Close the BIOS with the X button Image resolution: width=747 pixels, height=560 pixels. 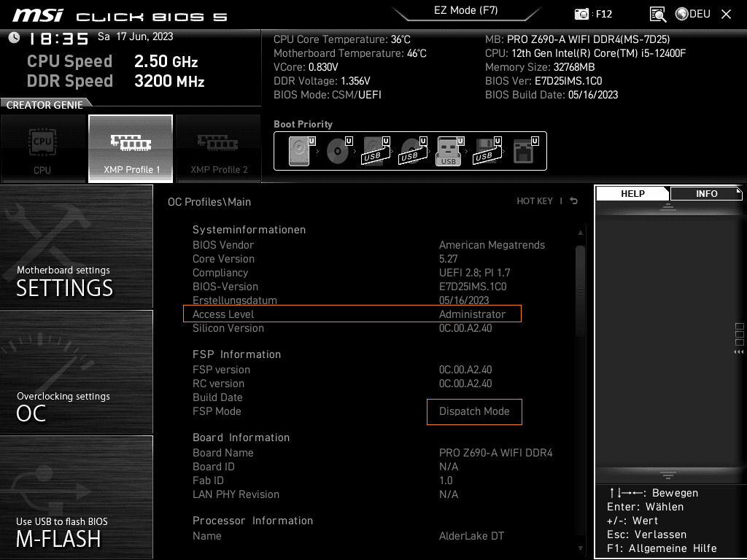click(726, 15)
